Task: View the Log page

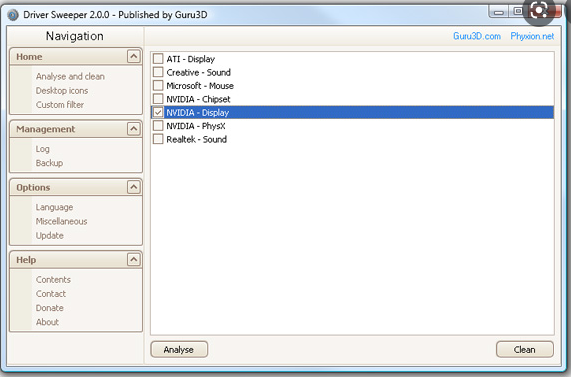Action: coord(43,149)
